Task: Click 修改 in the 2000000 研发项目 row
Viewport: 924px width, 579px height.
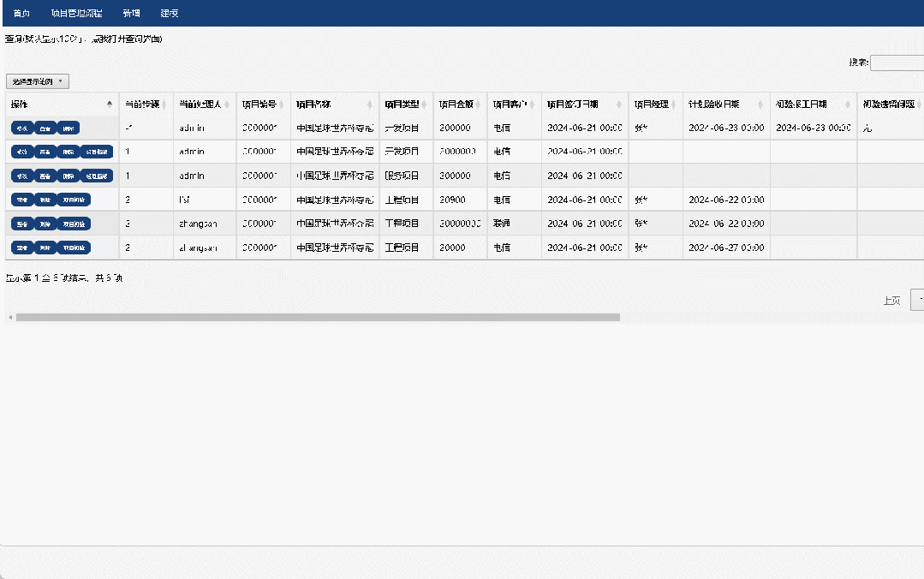Action: [22, 152]
